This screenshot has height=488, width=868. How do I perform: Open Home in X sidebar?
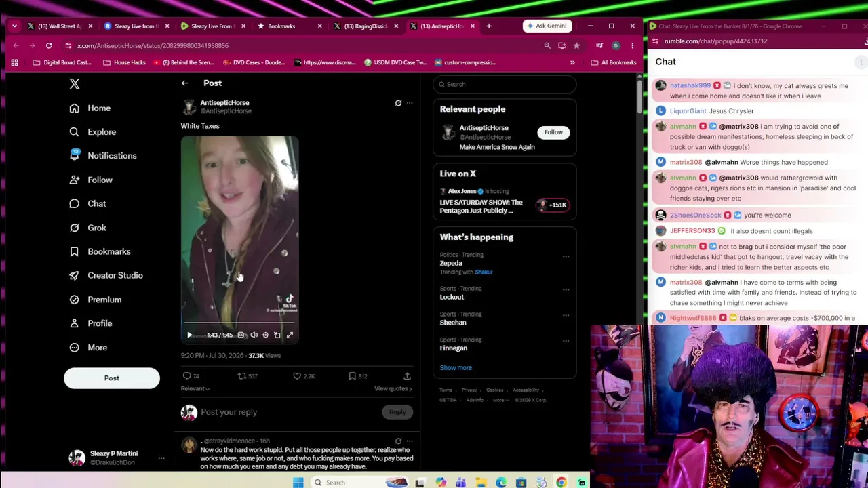[x=90, y=108]
